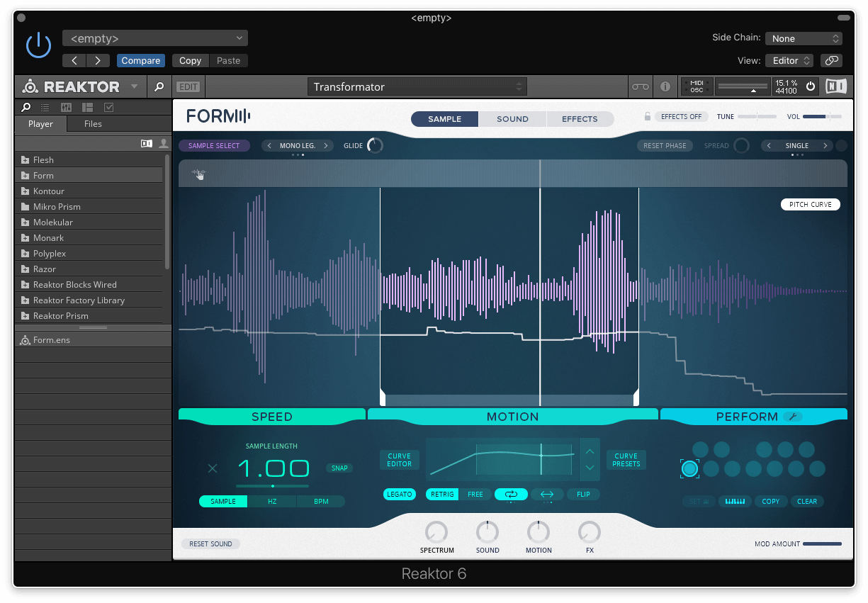
Task: Enable Legato mode in the Motion section
Action: tap(399, 494)
